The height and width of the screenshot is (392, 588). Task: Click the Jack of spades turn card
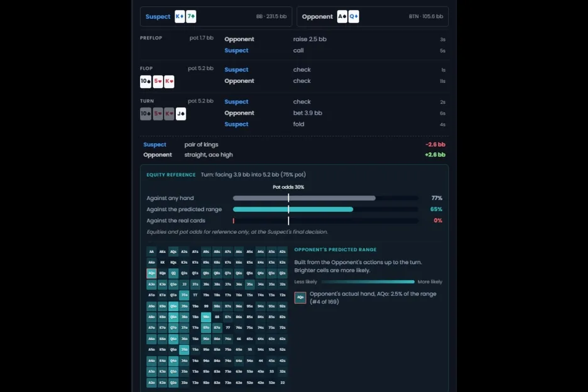[x=181, y=114]
